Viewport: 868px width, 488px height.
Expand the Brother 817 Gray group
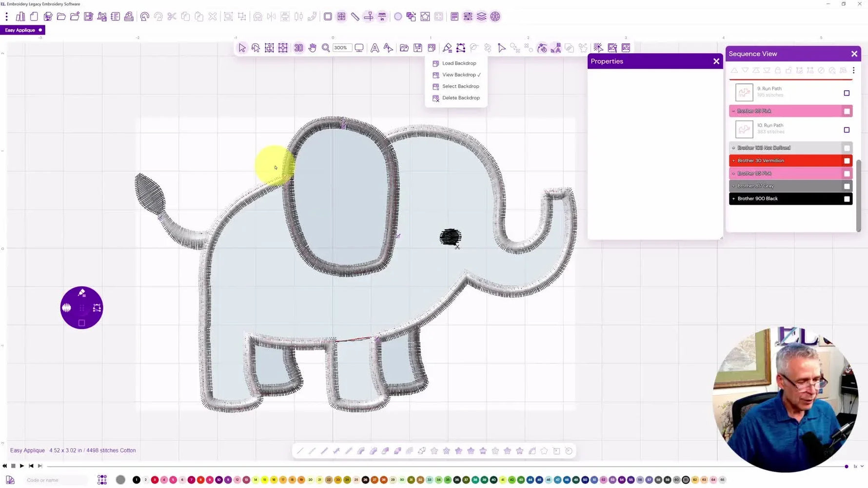point(733,186)
